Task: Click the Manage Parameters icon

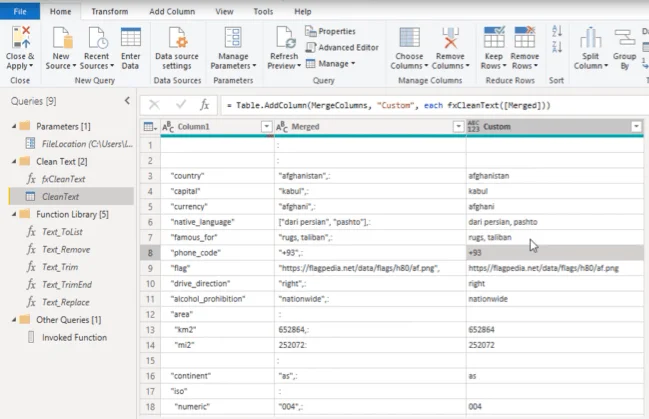Action: pos(233,38)
